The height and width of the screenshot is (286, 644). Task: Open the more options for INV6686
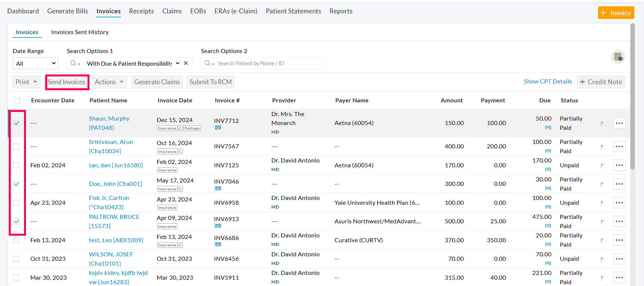pos(619,240)
